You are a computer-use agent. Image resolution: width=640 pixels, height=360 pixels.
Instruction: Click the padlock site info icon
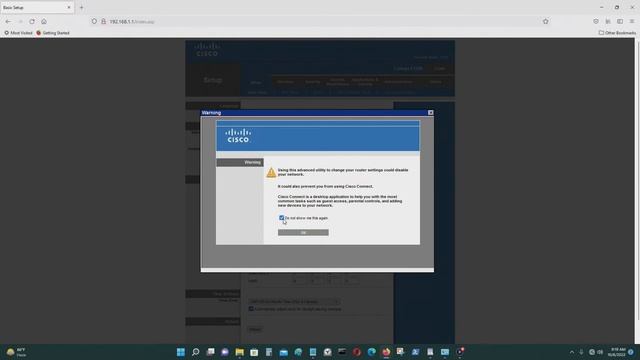click(103, 21)
